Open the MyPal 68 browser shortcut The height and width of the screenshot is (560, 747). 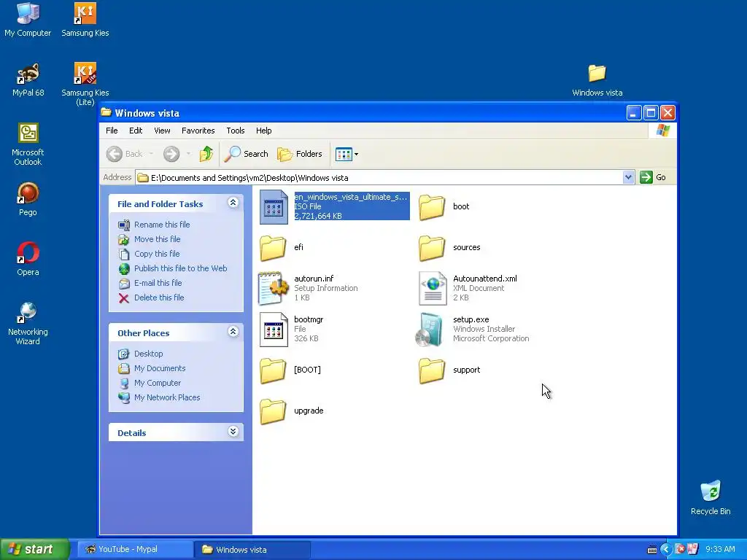click(28, 79)
